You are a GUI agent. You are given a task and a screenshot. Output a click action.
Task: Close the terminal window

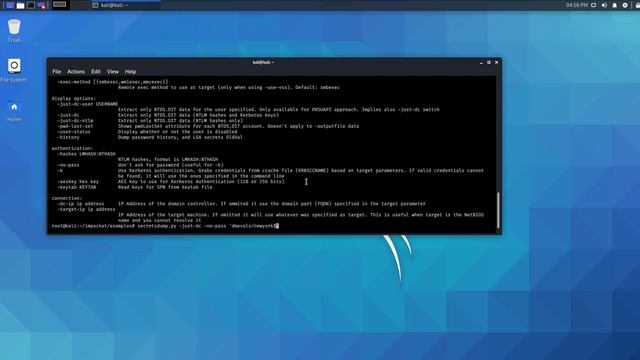[496, 62]
